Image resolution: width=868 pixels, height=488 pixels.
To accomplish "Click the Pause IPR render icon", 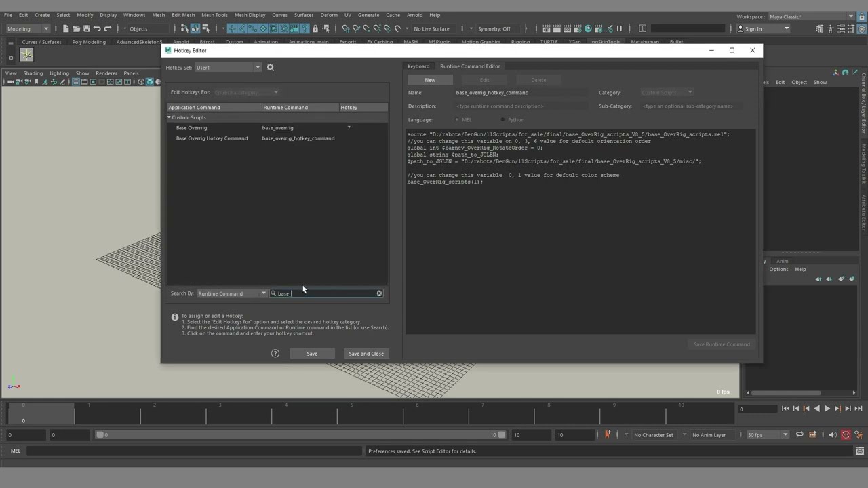I will pyautogui.click(x=619, y=28).
